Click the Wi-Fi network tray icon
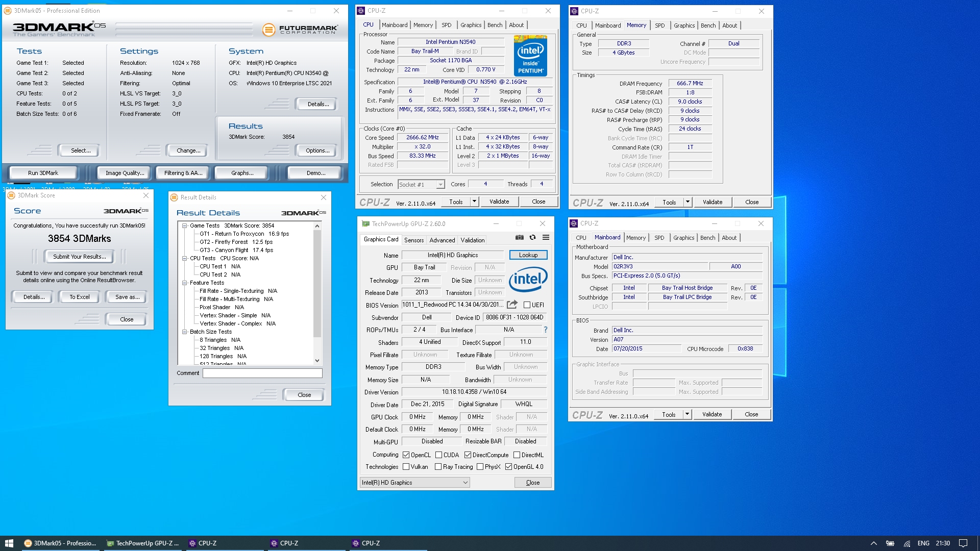The image size is (980, 551). (907, 543)
